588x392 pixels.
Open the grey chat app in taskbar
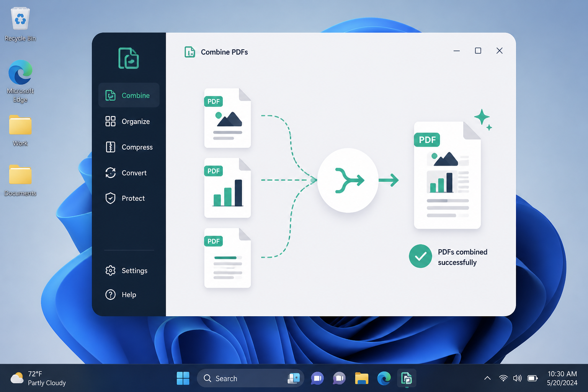pos(339,378)
